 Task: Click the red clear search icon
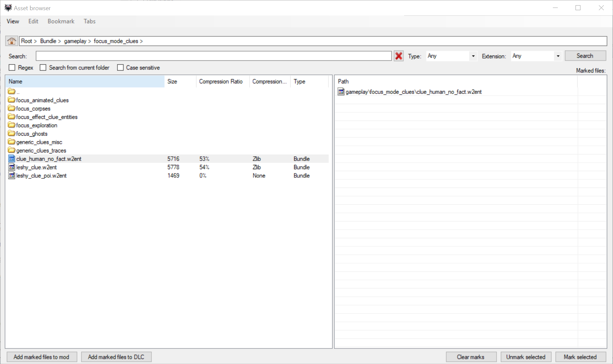click(x=398, y=56)
